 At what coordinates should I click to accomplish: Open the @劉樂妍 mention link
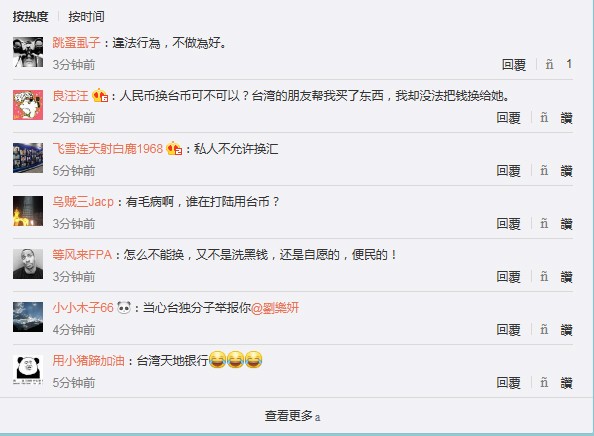(275, 308)
